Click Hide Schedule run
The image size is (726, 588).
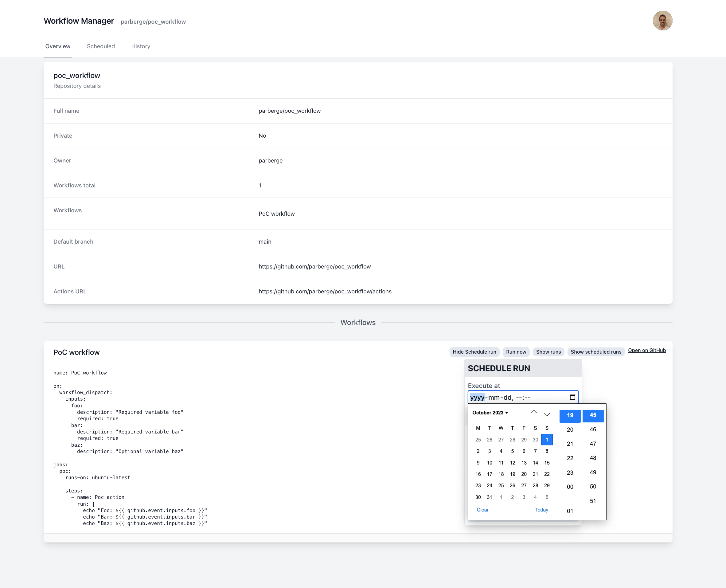[x=474, y=352]
